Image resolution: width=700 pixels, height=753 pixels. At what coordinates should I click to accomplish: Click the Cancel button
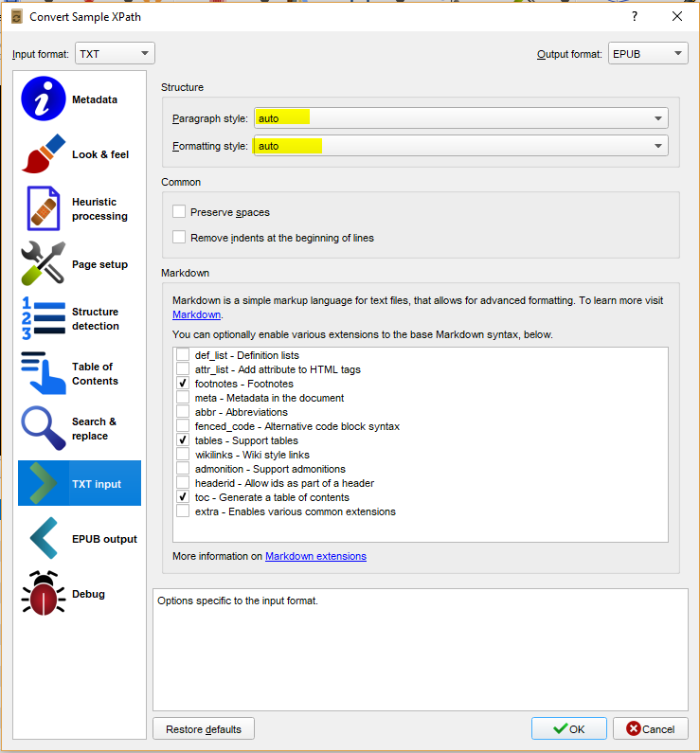coord(651,728)
